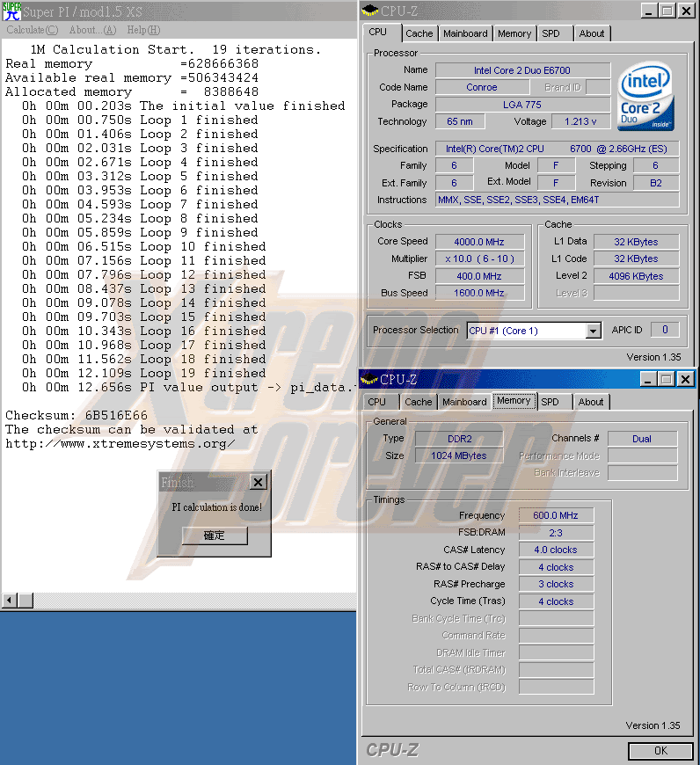Click the Instructions field MMX, SSE, SSE2
Image resolution: width=700 pixels, height=765 pixels.
[x=557, y=200]
